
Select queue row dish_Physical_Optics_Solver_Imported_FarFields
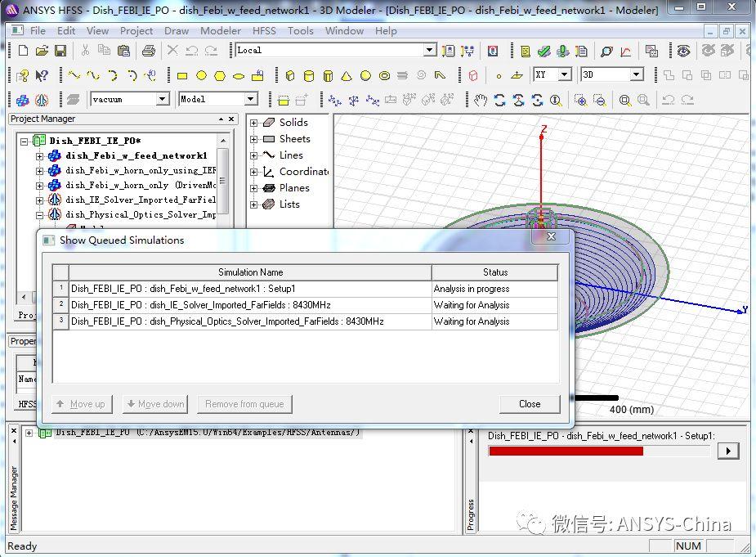tap(306, 321)
